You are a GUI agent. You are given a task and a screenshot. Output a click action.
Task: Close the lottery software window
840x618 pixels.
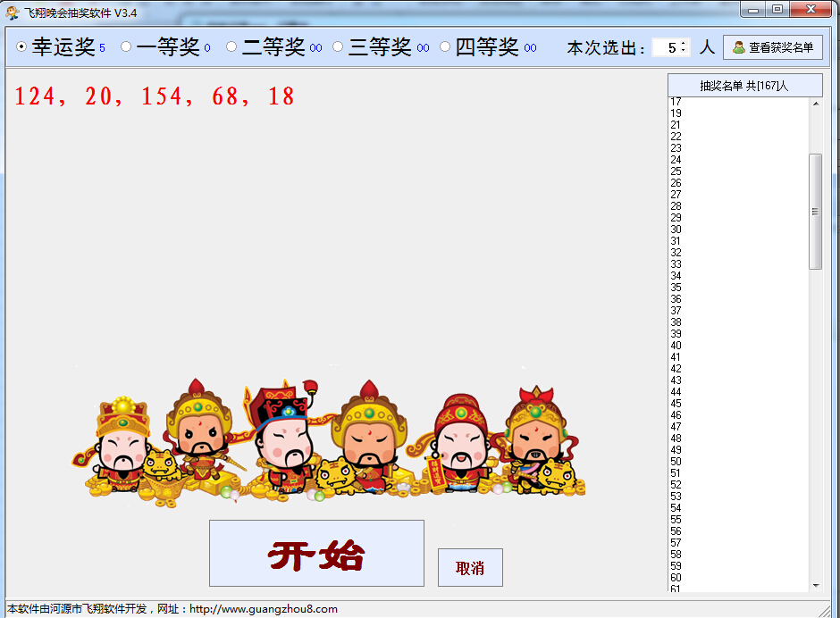[811, 10]
